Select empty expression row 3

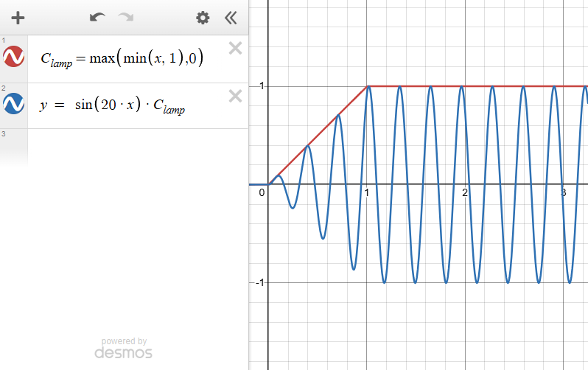(x=124, y=148)
